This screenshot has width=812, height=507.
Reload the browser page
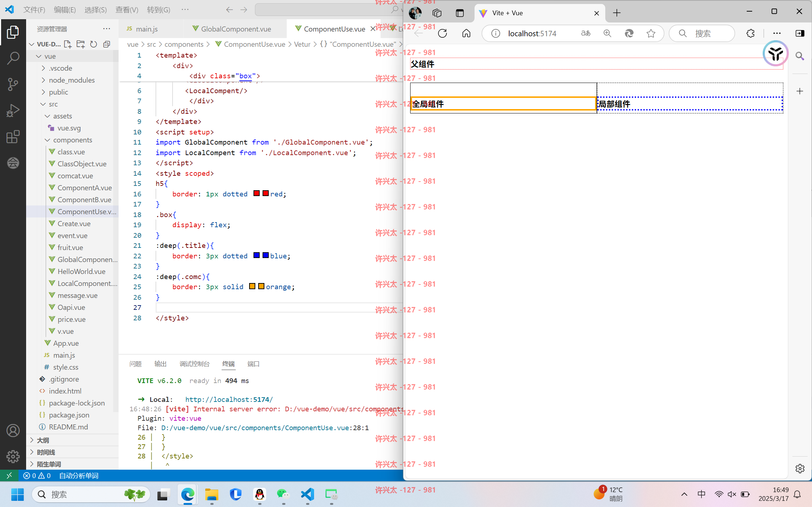[442, 33]
